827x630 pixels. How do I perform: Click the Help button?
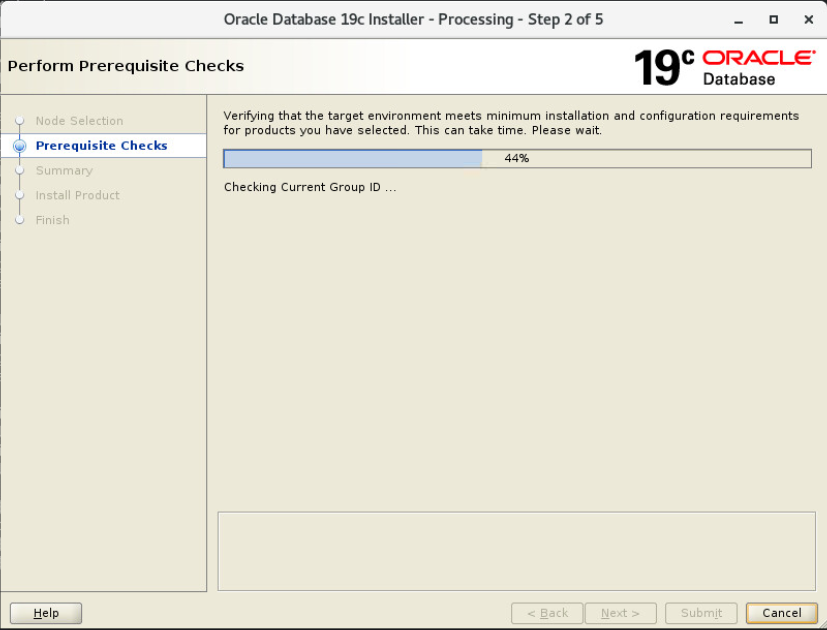pyautogui.click(x=46, y=613)
